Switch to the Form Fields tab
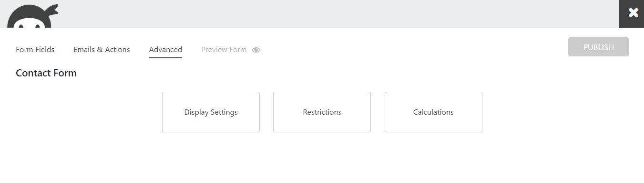Viewport: 644px width, 183px height. tap(35, 50)
